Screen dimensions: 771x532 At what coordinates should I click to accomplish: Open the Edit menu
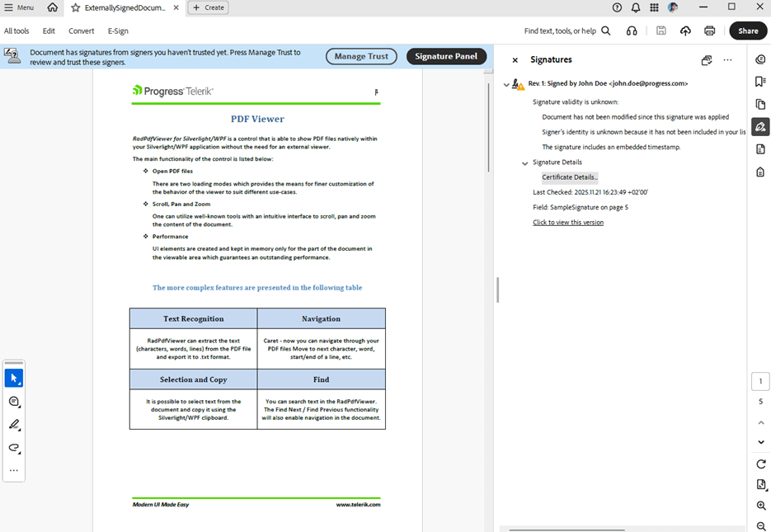click(x=49, y=31)
